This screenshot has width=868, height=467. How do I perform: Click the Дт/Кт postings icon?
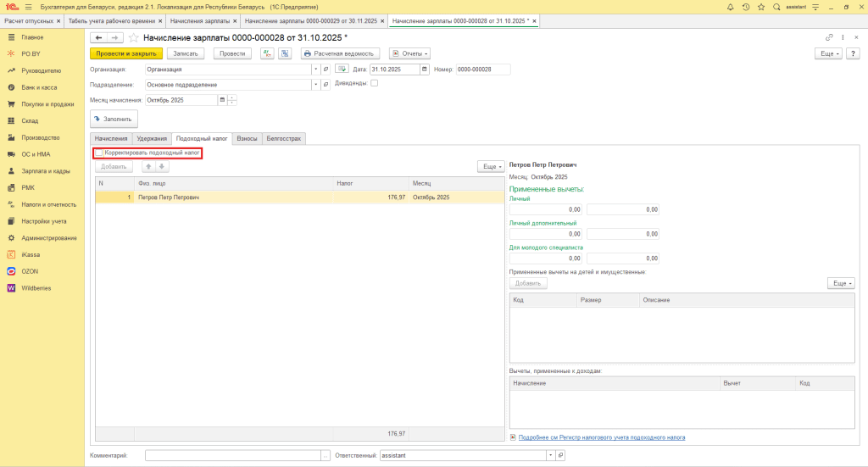(267, 53)
